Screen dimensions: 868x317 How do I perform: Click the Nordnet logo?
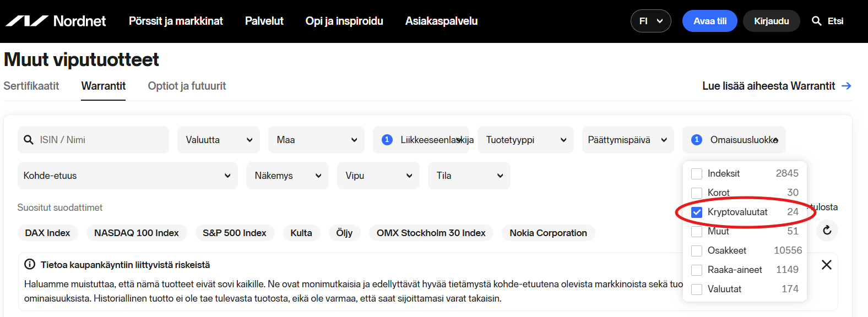click(x=56, y=21)
